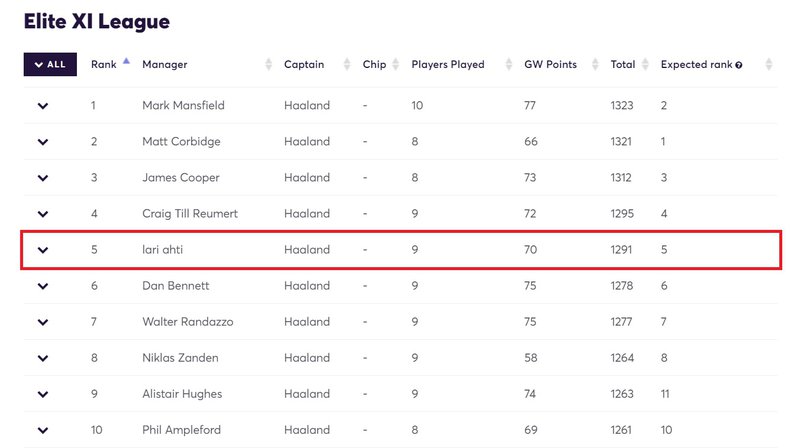Screen dimensions: 800x448
Task: Expand highlighted lari ahti row chevron
Action: tap(43, 250)
